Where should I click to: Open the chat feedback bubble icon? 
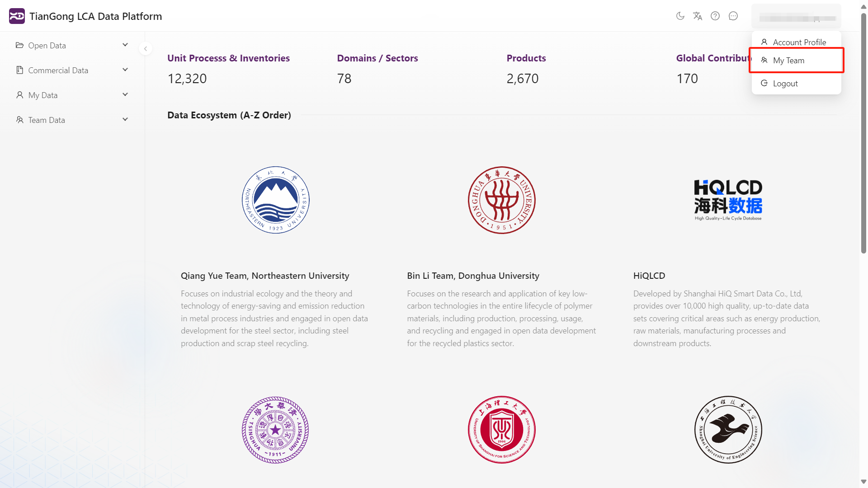[733, 16]
